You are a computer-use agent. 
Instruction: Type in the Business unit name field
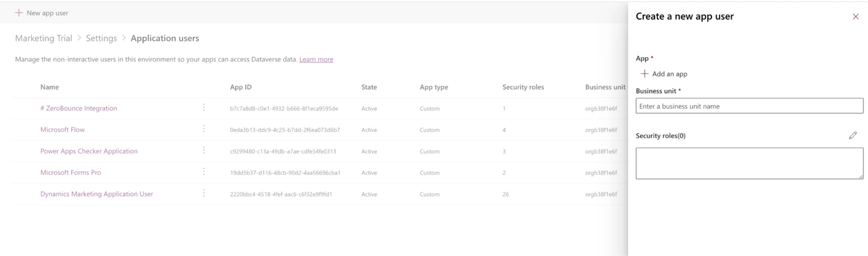pos(749,106)
